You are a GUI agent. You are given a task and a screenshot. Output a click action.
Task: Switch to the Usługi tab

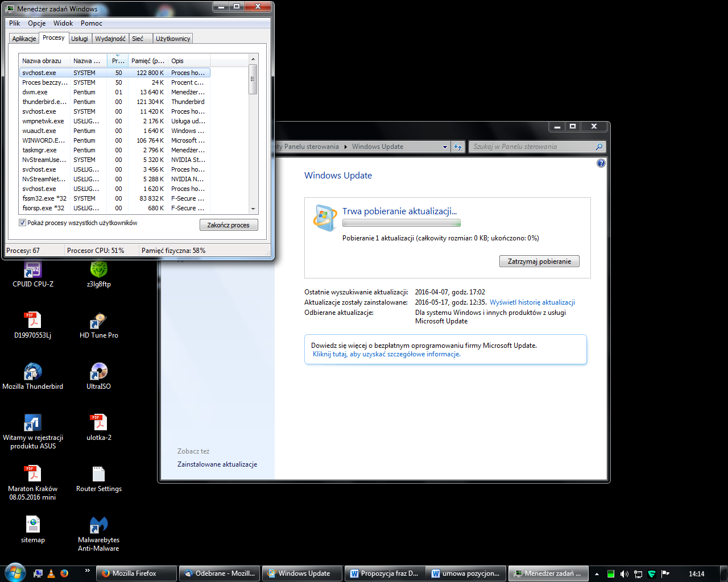(x=80, y=39)
